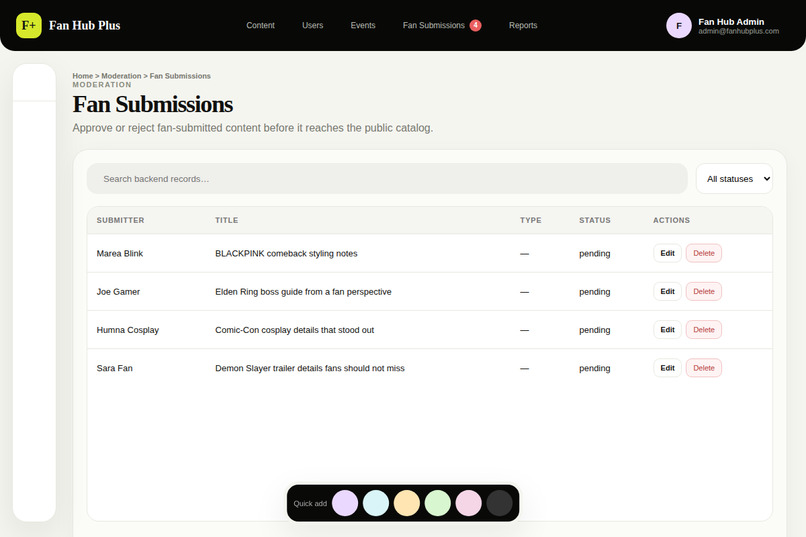Click the TITLE column header
This screenshot has height=537, width=806.
click(x=226, y=220)
